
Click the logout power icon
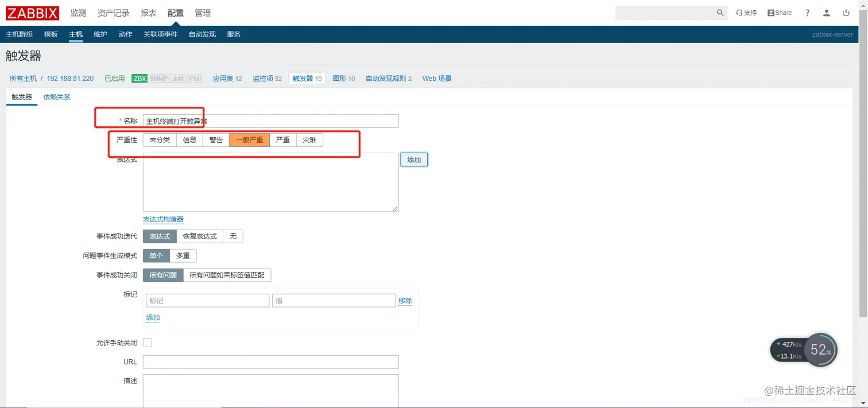point(846,13)
